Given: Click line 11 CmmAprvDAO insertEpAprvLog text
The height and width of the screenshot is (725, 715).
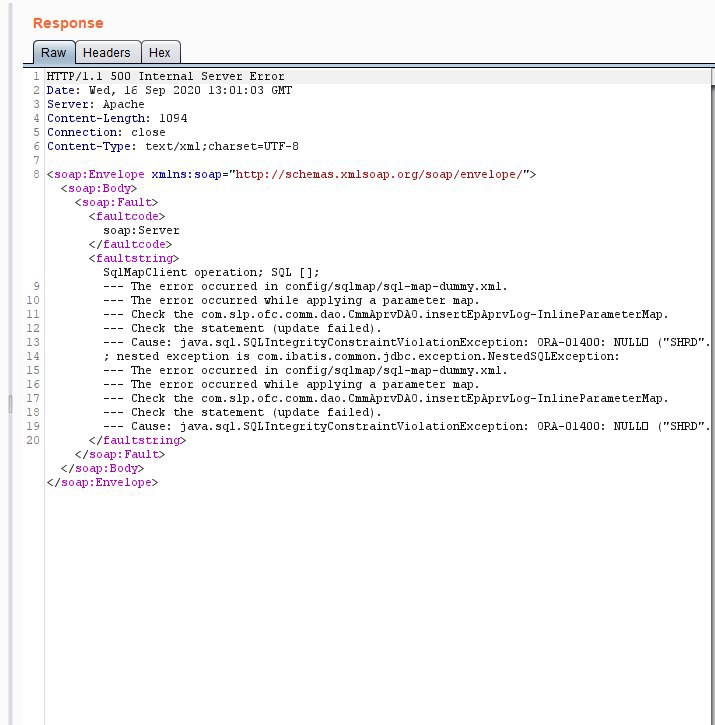Looking at the screenshot, I should [x=386, y=314].
